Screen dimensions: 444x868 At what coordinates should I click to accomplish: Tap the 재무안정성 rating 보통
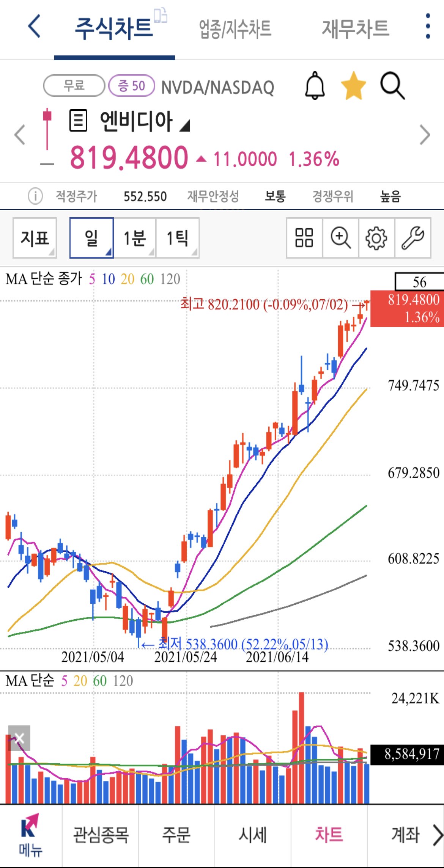[275, 196]
